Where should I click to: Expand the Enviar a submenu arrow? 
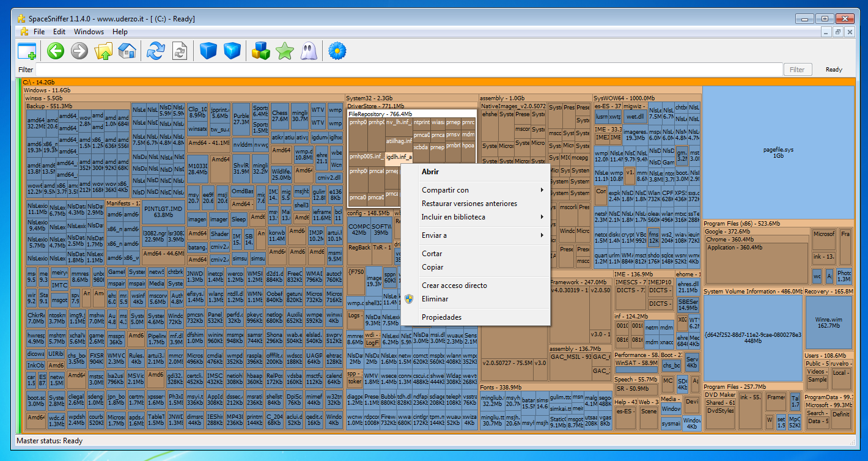(x=542, y=235)
